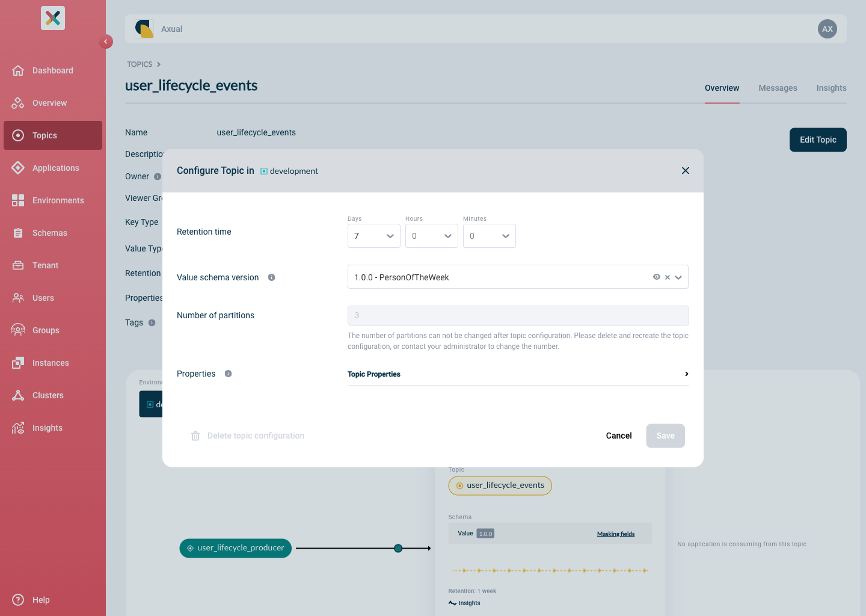Viewport: 866px width, 616px height.
Task: Open Insights link under Retention
Action: click(x=464, y=603)
